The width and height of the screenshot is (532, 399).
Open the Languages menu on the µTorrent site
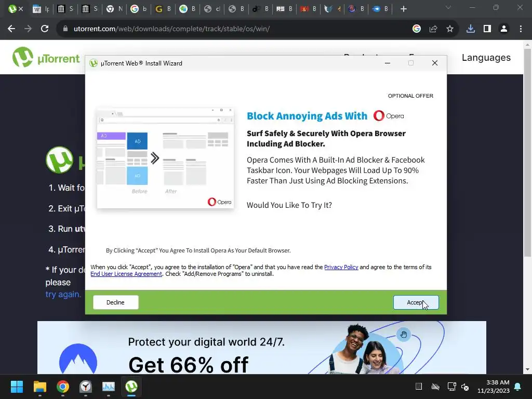coord(486,57)
